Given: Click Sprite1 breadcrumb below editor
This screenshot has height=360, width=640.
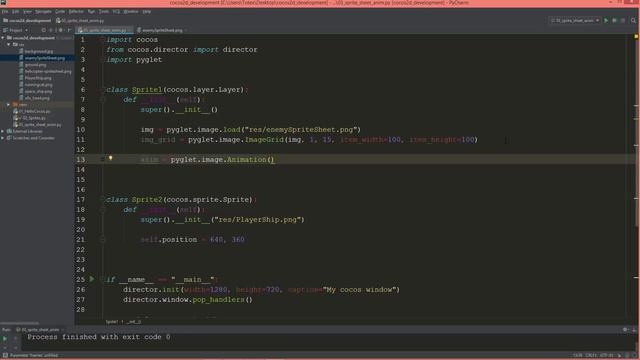Looking at the screenshot, I should pos(111,322).
